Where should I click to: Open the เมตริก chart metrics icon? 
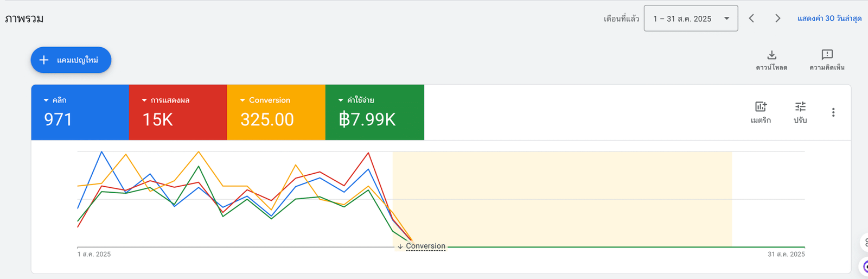point(761,107)
